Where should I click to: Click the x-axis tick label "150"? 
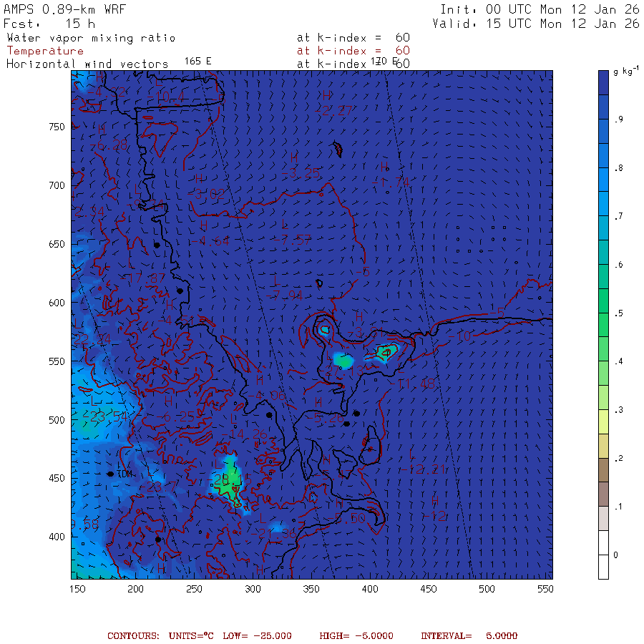tap(77, 589)
